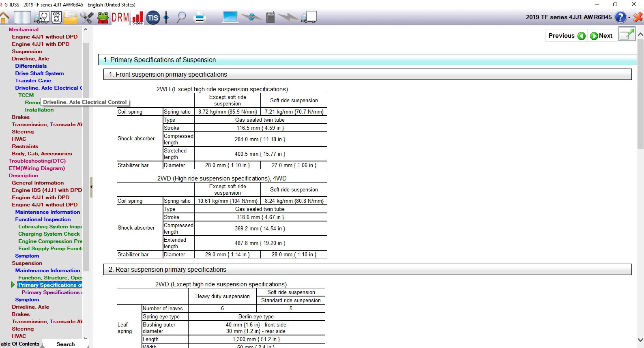Open the Drive Shaft System item
Image resolution: width=644 pixels, height=348 pixels.
[x=39, y=73]
